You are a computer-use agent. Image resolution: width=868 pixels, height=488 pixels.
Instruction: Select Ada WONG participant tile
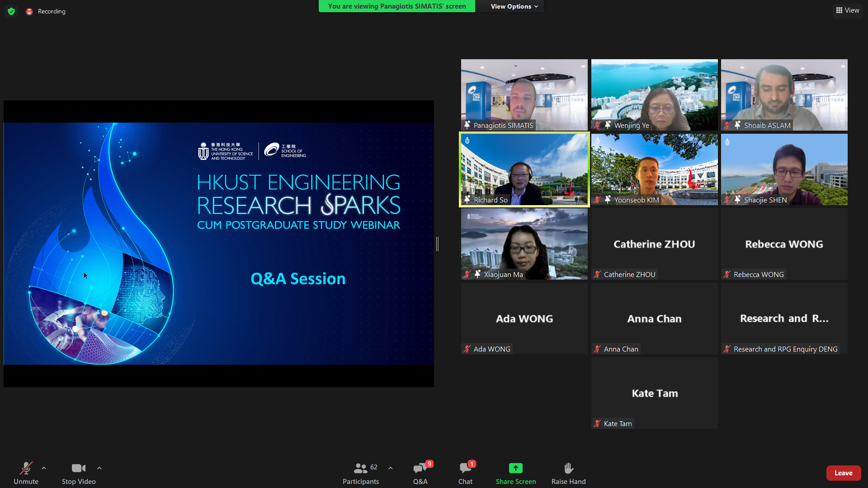524,319
